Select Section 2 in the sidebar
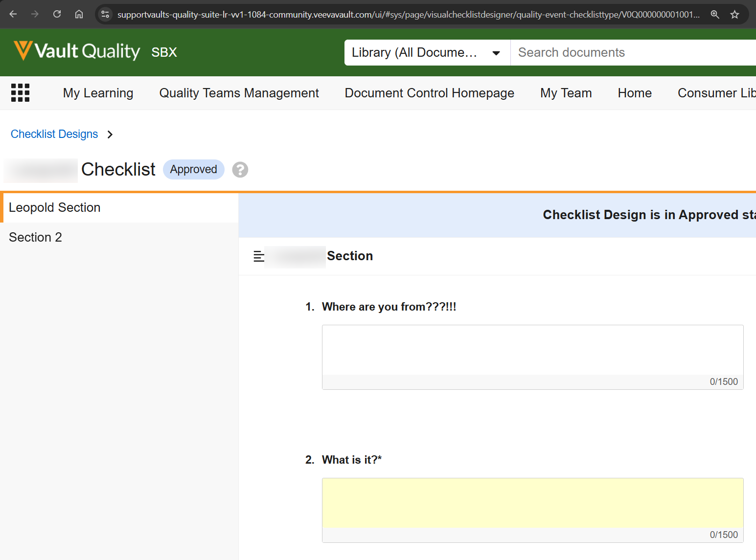Image resolution: width=756 pixels, height=560 pixels. [x=35, y=237]
